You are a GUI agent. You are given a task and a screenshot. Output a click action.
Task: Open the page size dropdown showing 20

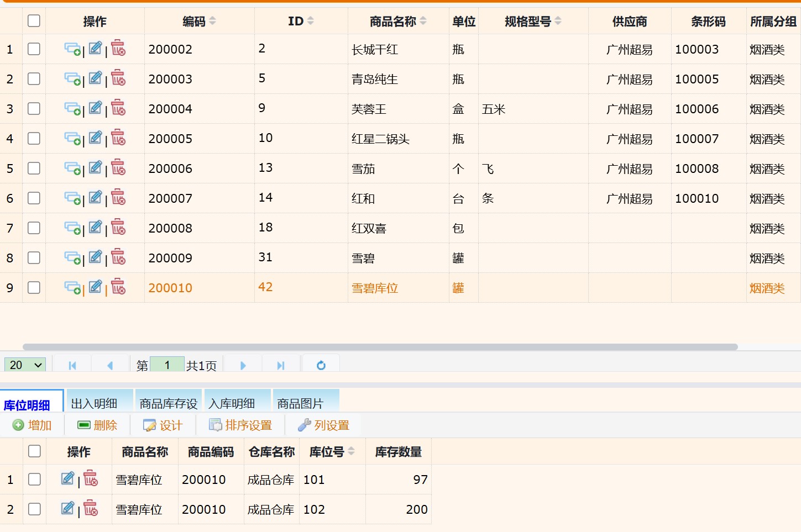(25, 365)
